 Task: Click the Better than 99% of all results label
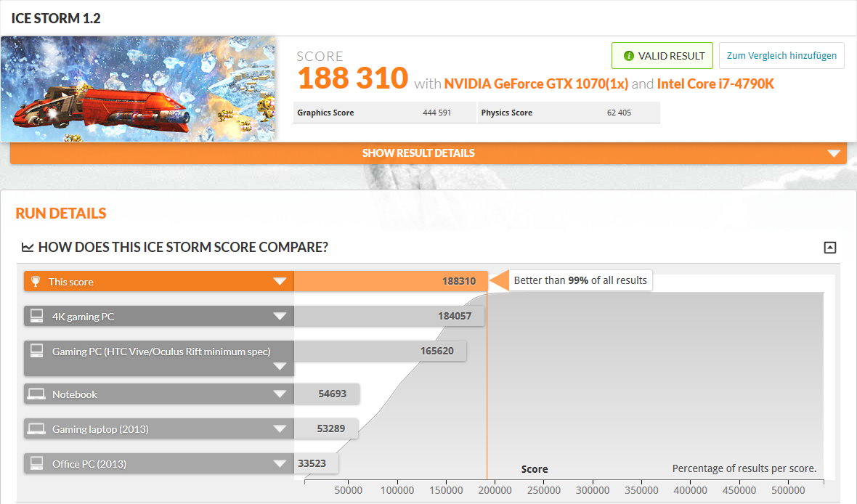pos(580,280)
